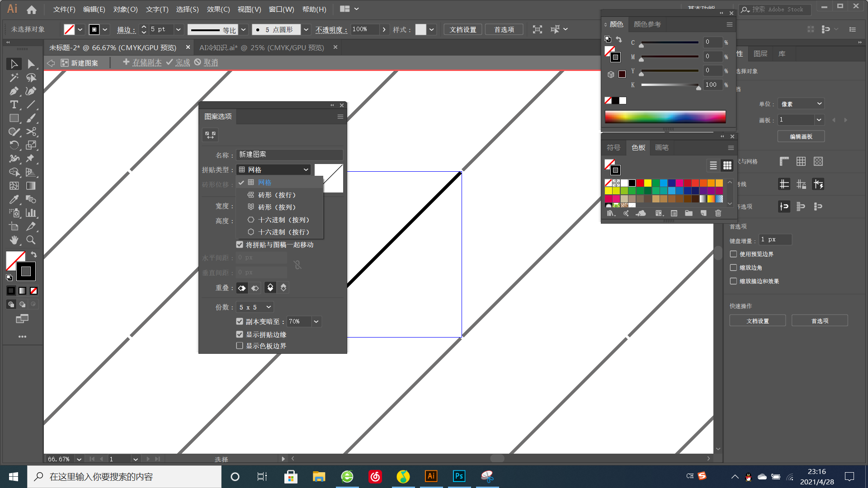Image resolution: width=868 pixels, height=488 pixels.
Task: Switch to the Brushes tab
Action: [661, 147]
